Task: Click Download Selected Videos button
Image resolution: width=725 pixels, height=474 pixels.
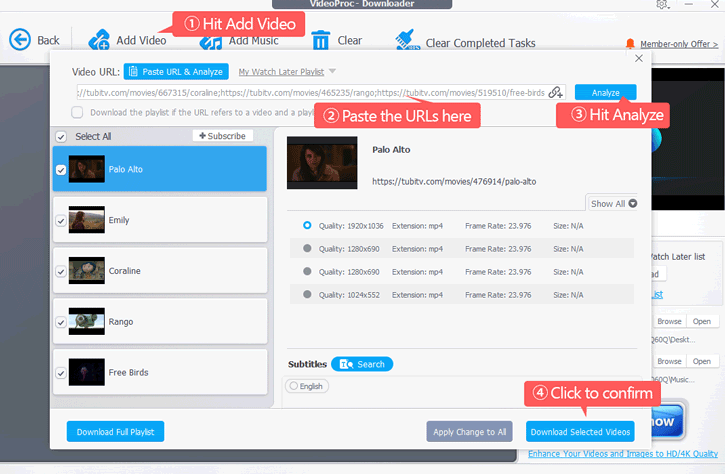Action: point(580,431)
